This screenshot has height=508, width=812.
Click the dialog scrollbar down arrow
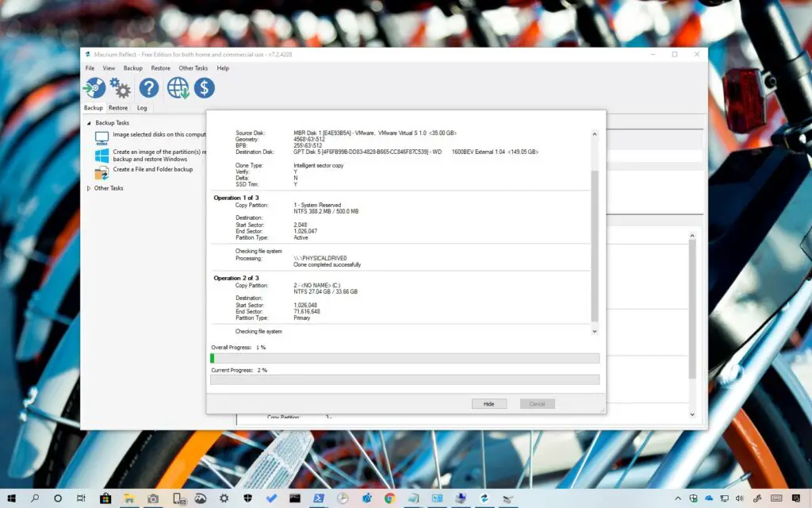594,331
